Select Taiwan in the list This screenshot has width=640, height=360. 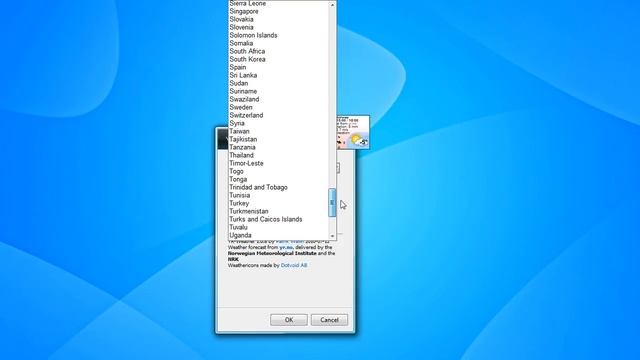click(x=278, y=131)
